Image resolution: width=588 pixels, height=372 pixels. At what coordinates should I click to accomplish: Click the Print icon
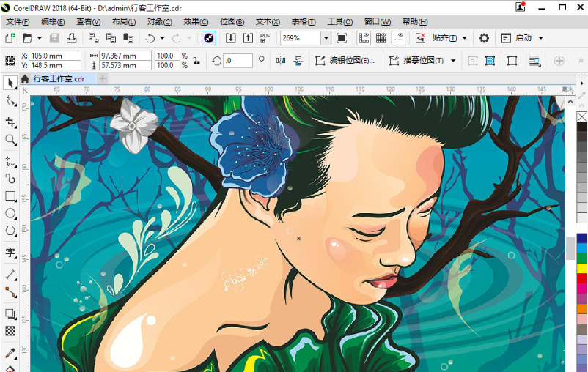point(72,38)
